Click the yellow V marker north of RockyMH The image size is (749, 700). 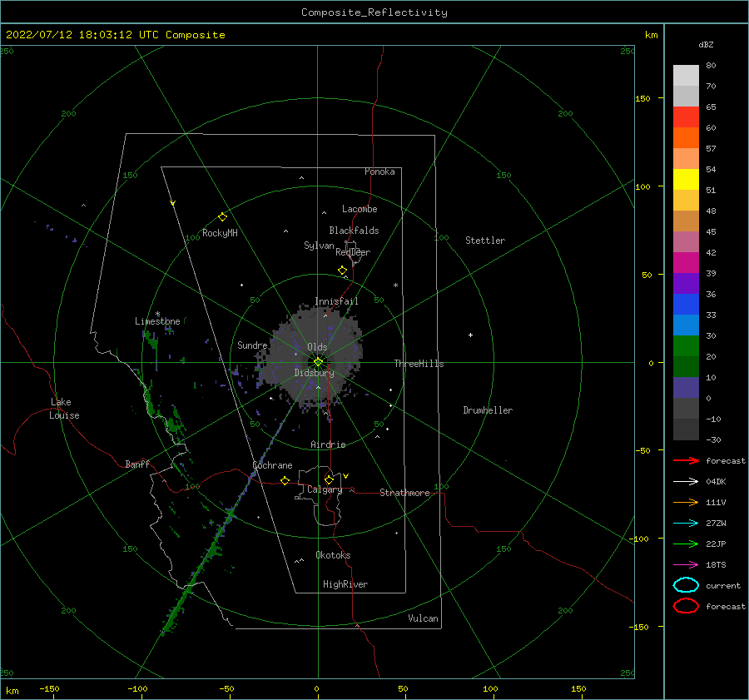(173, 203)
